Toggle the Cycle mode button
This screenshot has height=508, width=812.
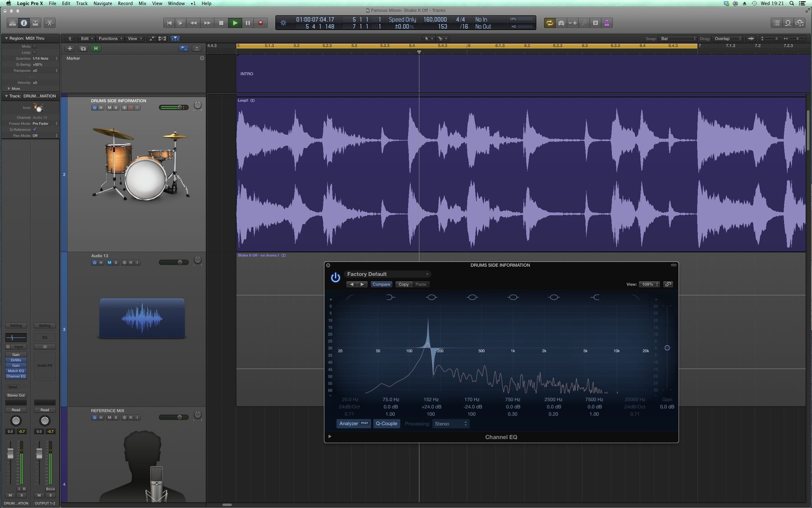click(550, 23)
